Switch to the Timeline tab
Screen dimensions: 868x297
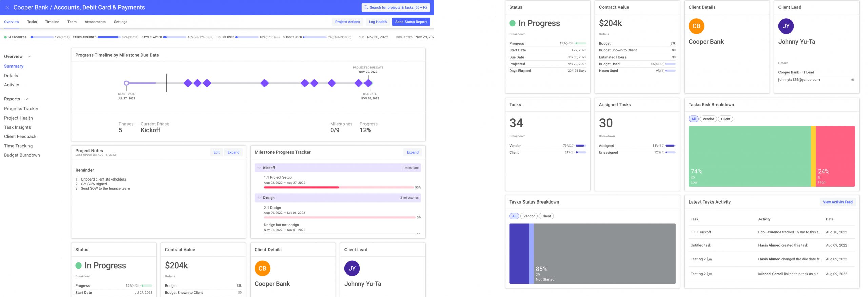(52, 22)
